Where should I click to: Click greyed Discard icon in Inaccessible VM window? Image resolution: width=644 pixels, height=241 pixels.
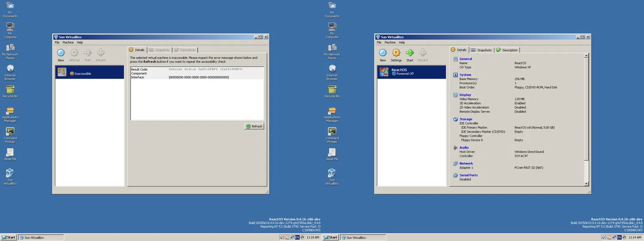(101, 53)
